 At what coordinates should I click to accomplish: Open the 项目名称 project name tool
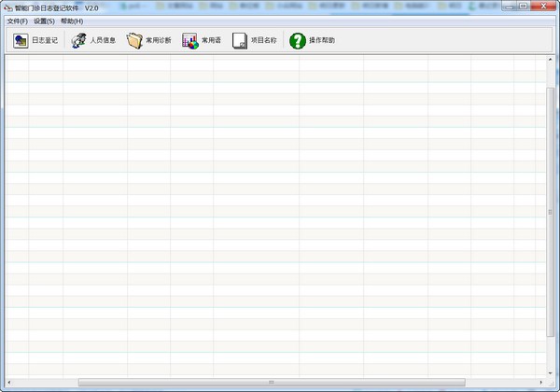coord(255,41)
